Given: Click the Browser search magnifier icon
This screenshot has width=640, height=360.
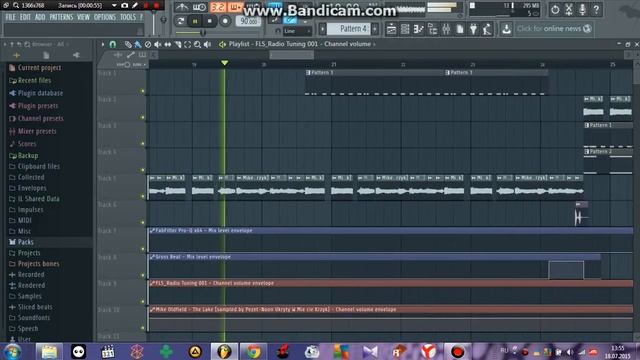Looking at the screenshot, I should (x=27, y=44).
